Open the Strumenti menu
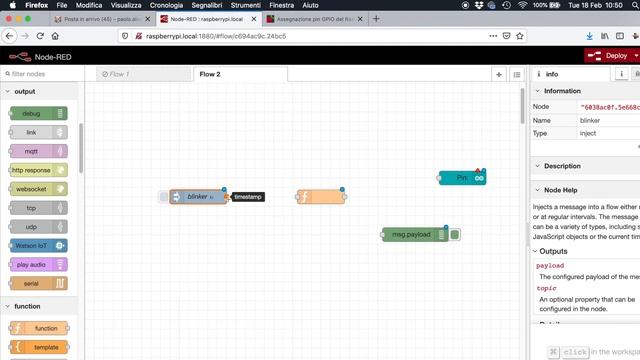 245,5
